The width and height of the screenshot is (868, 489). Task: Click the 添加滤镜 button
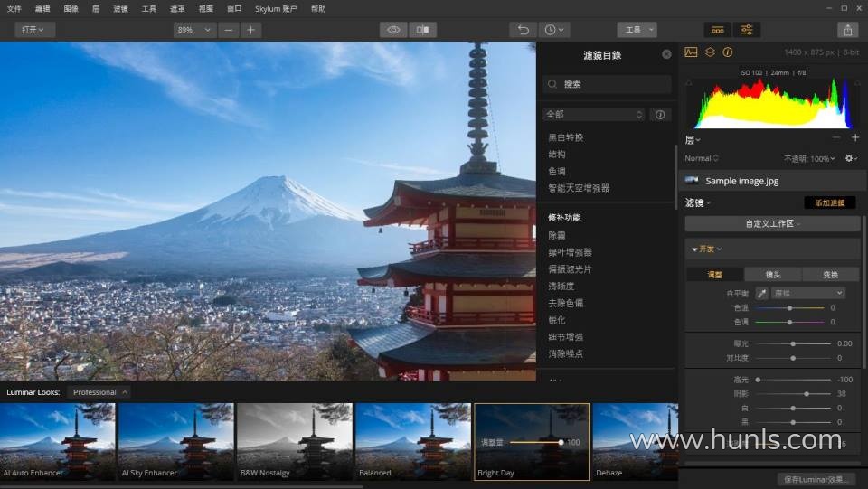(x=829, y=202)
